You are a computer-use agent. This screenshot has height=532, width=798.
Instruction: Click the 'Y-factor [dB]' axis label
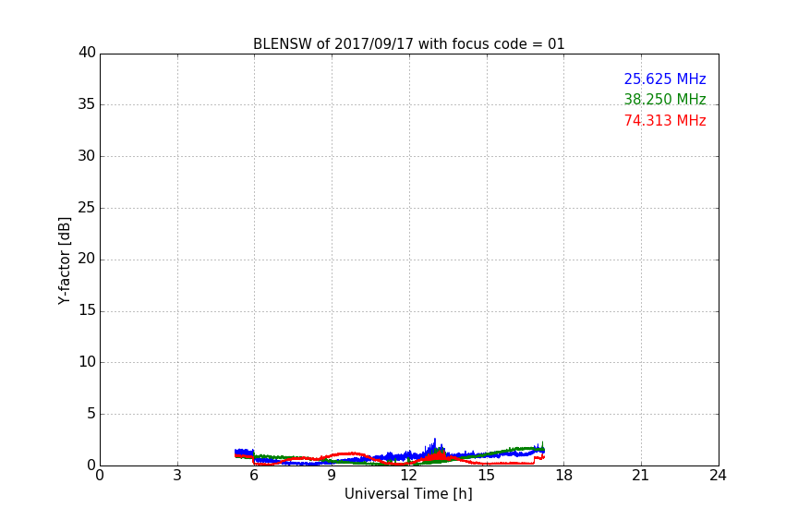(64, 260)
